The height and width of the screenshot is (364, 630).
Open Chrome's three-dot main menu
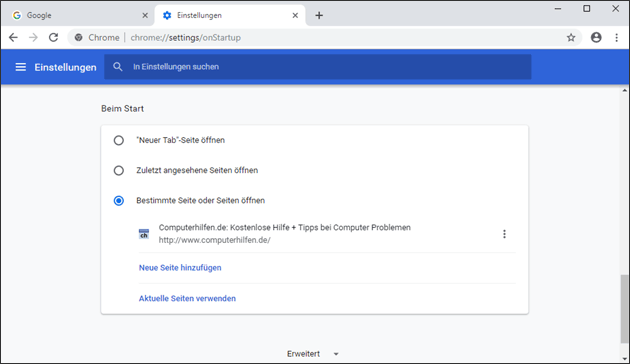pyautogui.click(x=616, y=37)
